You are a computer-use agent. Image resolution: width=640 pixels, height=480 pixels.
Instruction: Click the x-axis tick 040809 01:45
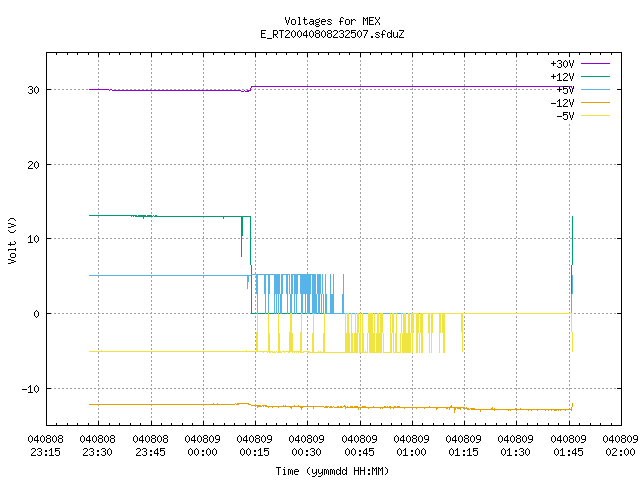(x=568, y=446)
